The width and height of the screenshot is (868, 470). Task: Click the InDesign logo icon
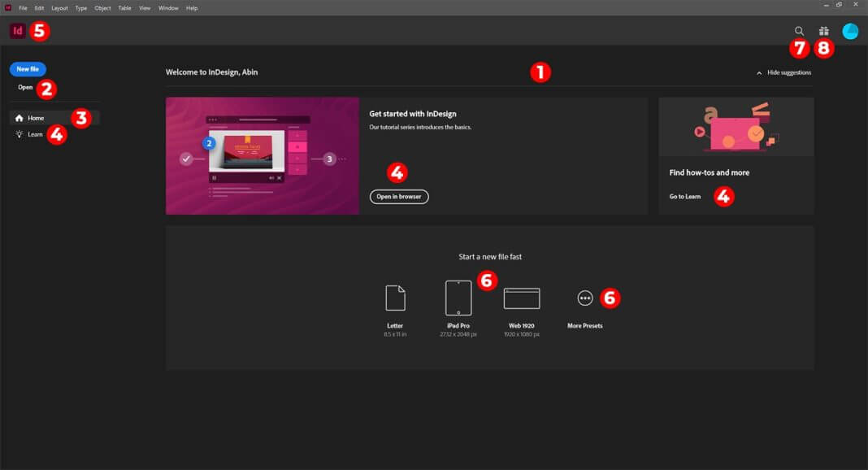[x=17, y=31]
